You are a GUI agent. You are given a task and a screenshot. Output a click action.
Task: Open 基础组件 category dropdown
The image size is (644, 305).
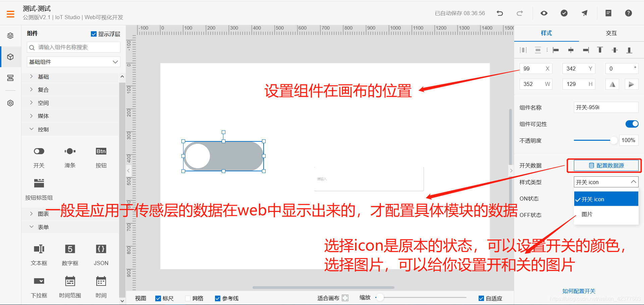coord(73,62)
